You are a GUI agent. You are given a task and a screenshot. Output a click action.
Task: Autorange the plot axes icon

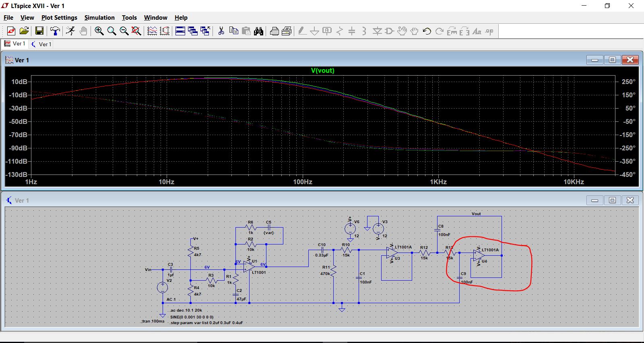165,31
